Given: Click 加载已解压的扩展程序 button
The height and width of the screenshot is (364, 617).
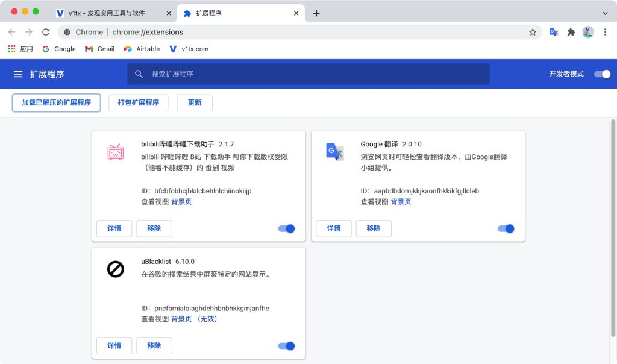Looking at the screenshot, I should [56, 102].
